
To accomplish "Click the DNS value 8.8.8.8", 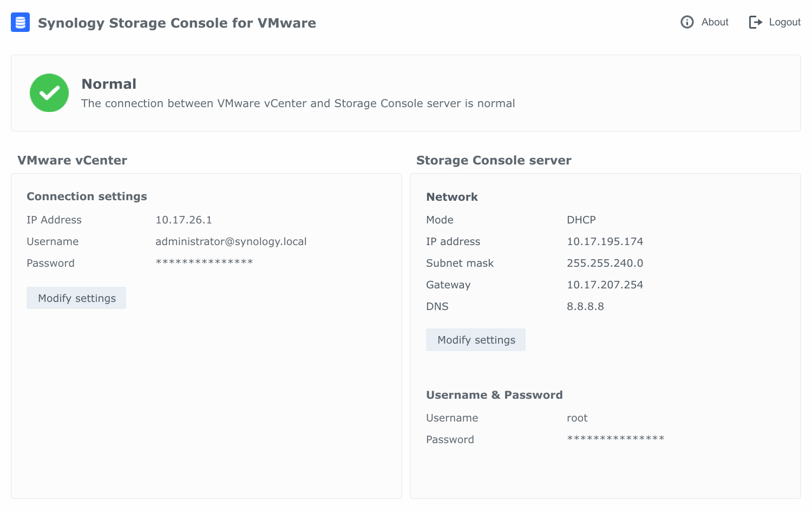I will click(585, 306).
